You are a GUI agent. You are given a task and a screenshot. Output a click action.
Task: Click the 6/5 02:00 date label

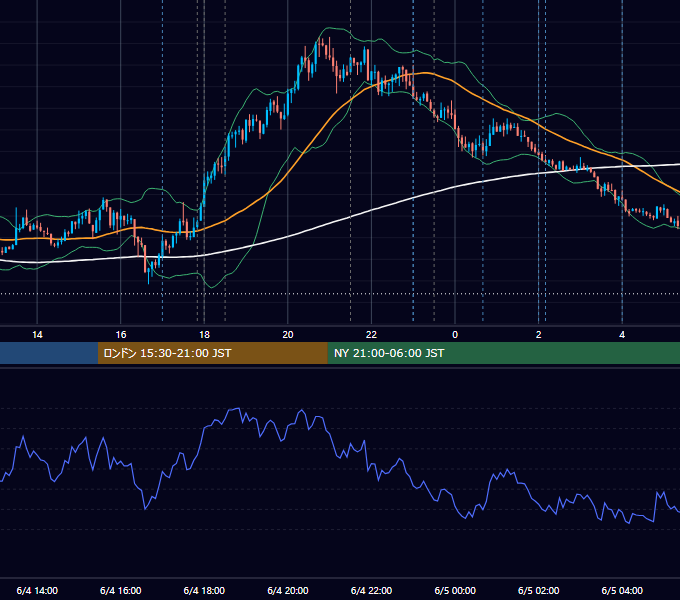point(539,590)
